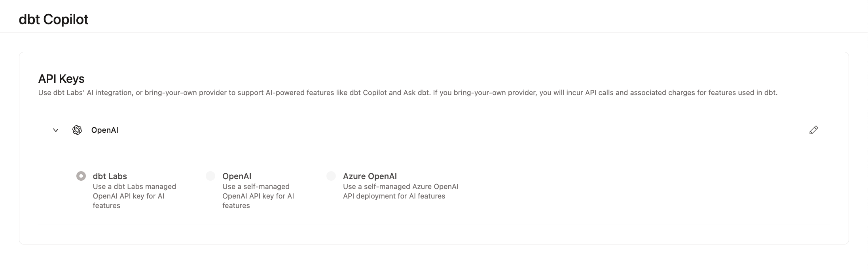Select the dbt Labs managed key option
868x275 pixels.
81,176
